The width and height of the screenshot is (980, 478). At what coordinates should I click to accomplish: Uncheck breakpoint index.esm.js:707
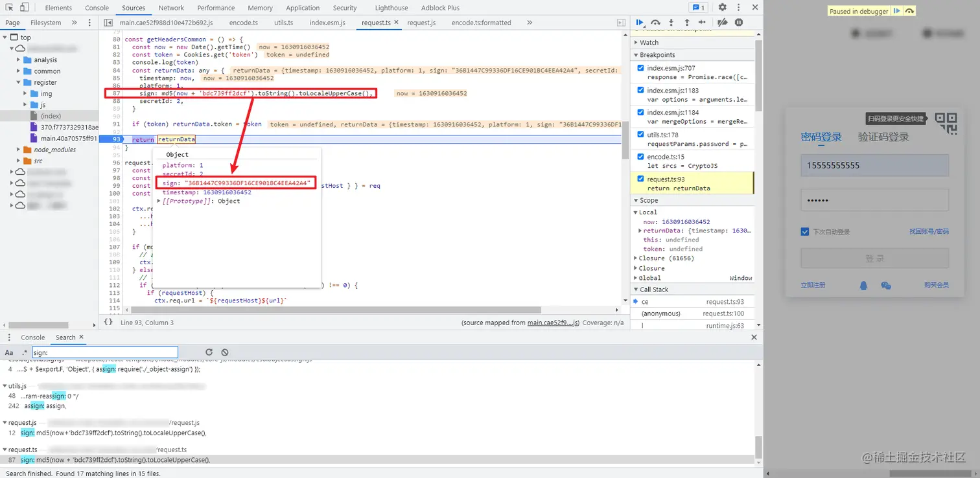point(640,68)
